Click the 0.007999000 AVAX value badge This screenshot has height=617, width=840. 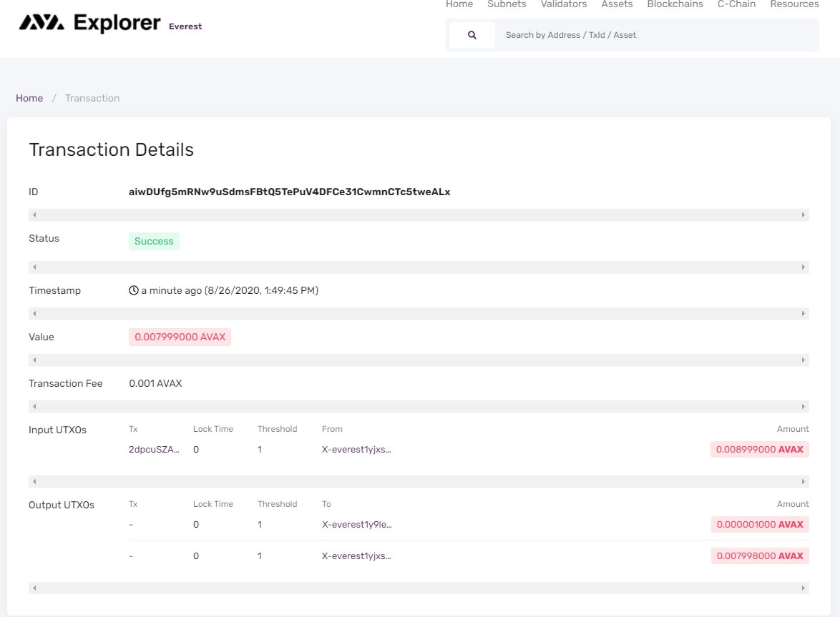point(180,337)
